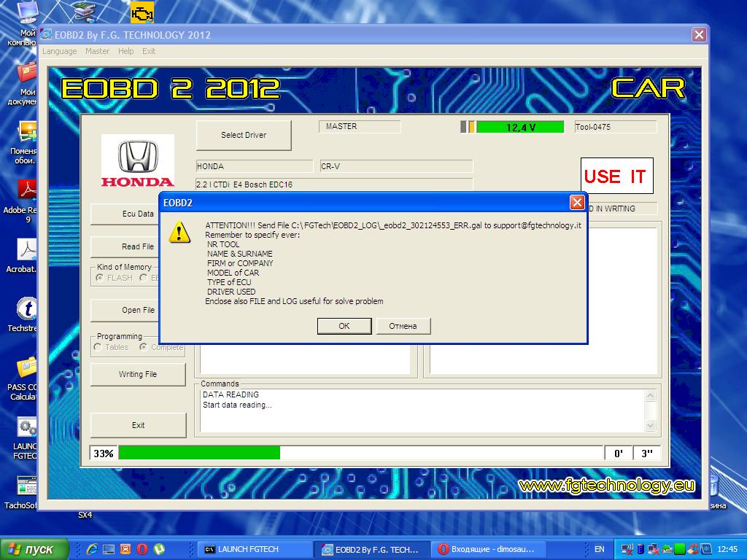Click the Open File button

(x=125, y=310)
